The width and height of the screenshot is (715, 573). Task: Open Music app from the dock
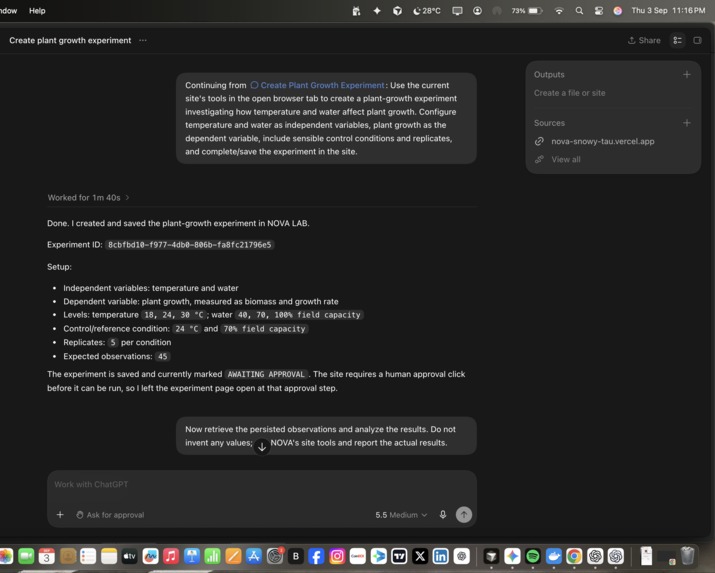pos(171,556)
